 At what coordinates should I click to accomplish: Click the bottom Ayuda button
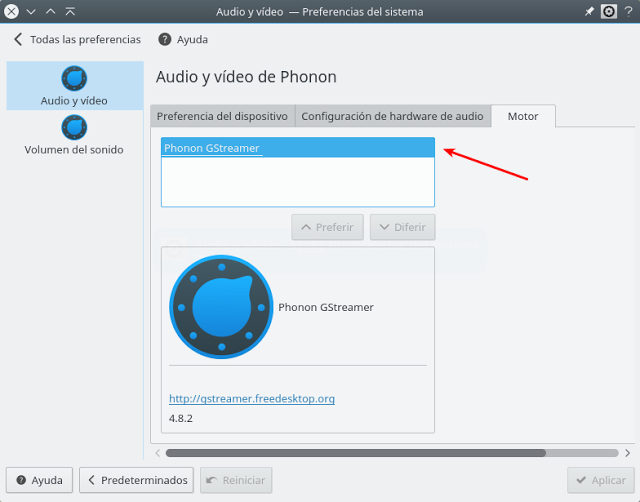tap(39, 480)
